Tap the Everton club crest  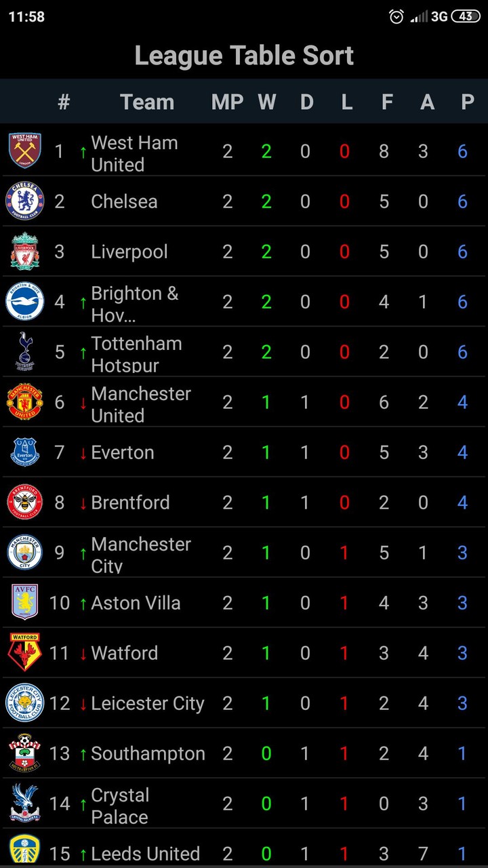coord(25,452)
